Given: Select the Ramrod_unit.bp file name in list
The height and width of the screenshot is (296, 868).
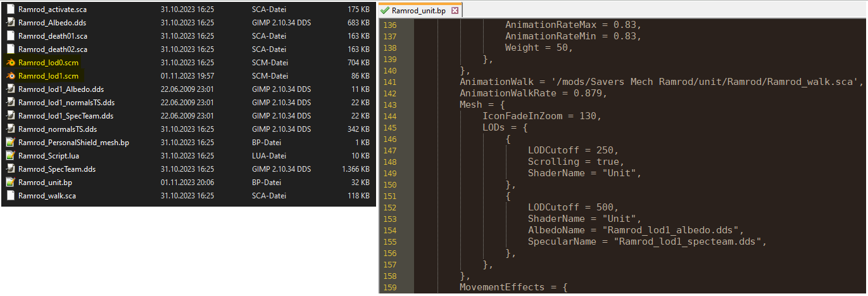Looking at the screenshot, I should tap(45, 182).
